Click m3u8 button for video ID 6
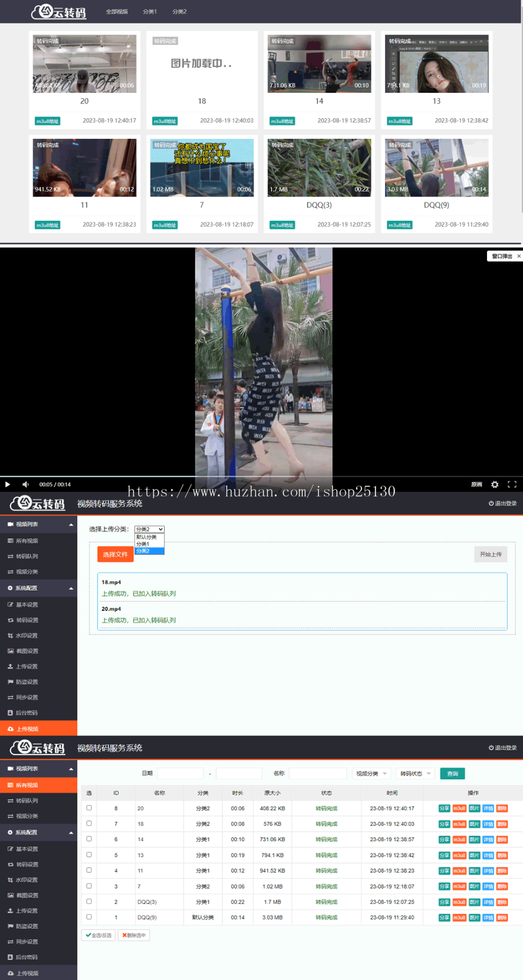Viewport: 523px width, 980px height. (459, 840)
